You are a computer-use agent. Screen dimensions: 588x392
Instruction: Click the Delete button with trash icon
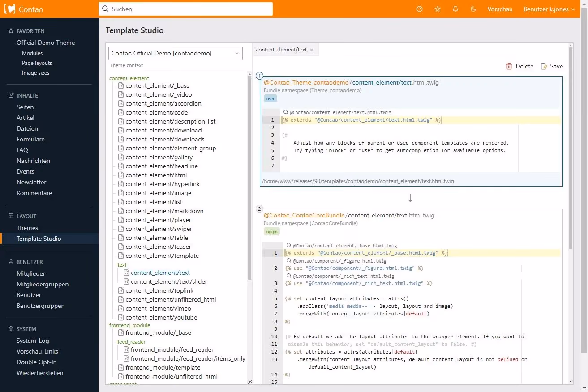(519, 66)
